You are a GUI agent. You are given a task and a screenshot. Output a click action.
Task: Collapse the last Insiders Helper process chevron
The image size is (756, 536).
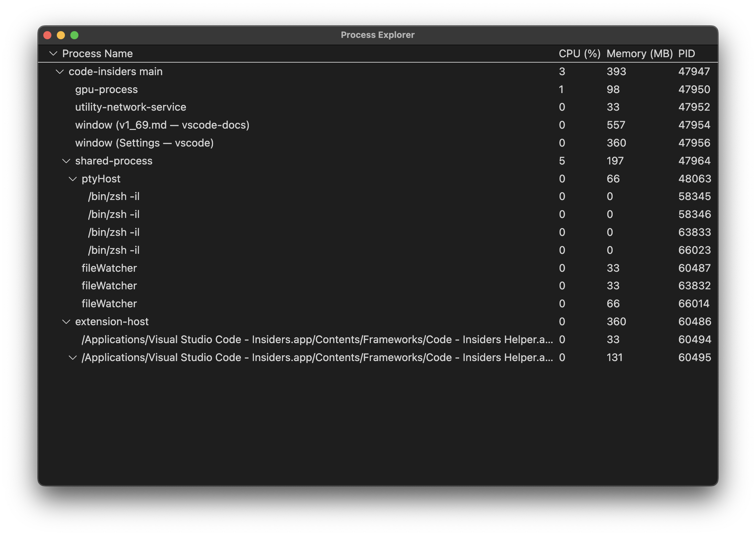point(73,358)
